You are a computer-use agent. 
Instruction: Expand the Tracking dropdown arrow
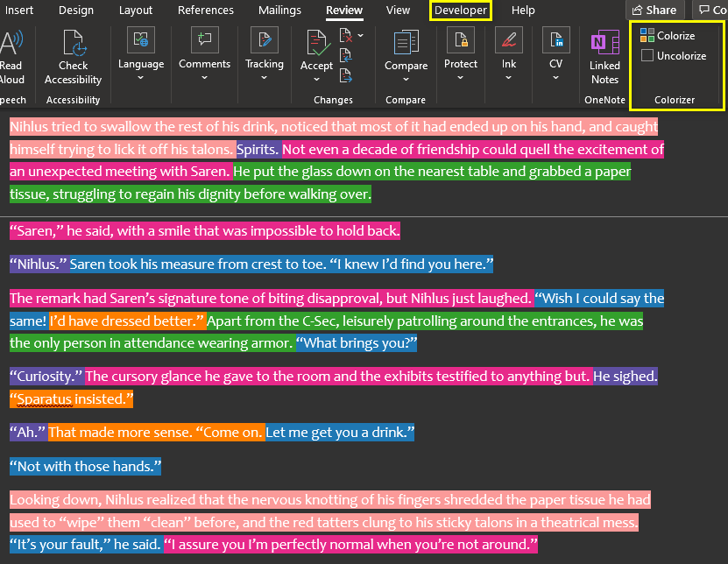coord(265,77)
